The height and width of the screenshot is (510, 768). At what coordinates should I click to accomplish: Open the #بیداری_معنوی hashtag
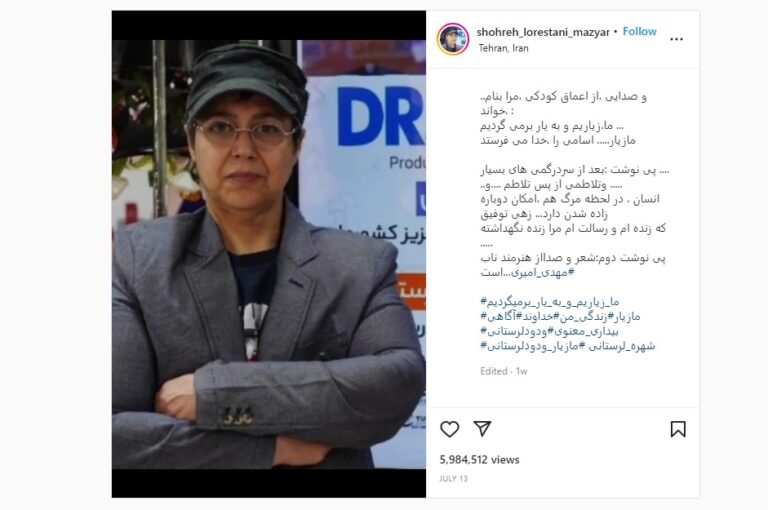(587, 331)
